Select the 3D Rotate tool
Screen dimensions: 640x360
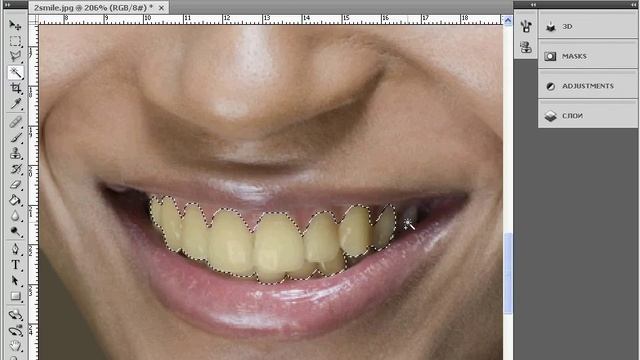(x=16, y=315)
